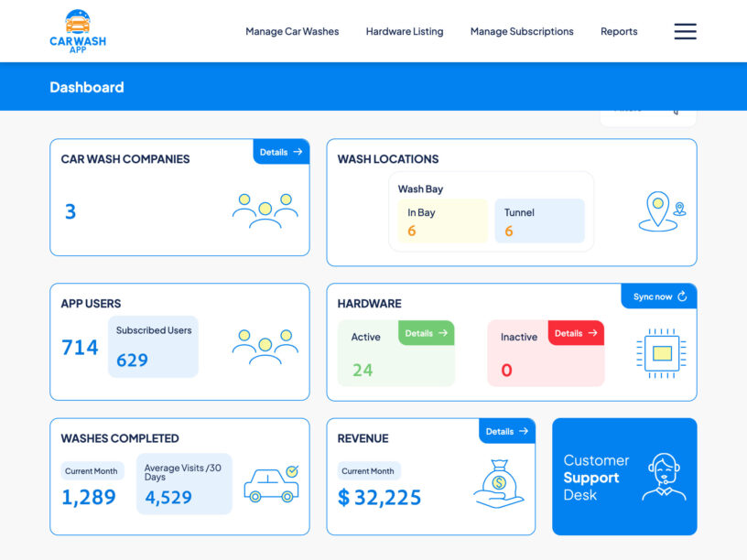Click the people icon in Car Wash Companies
This screenshot has width=747, height=560.
[x=265, y=210]
